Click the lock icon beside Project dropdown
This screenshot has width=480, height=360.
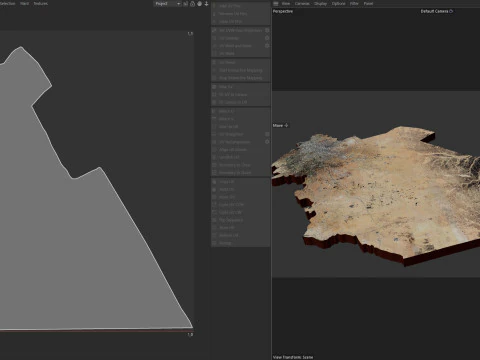[193, 4]
